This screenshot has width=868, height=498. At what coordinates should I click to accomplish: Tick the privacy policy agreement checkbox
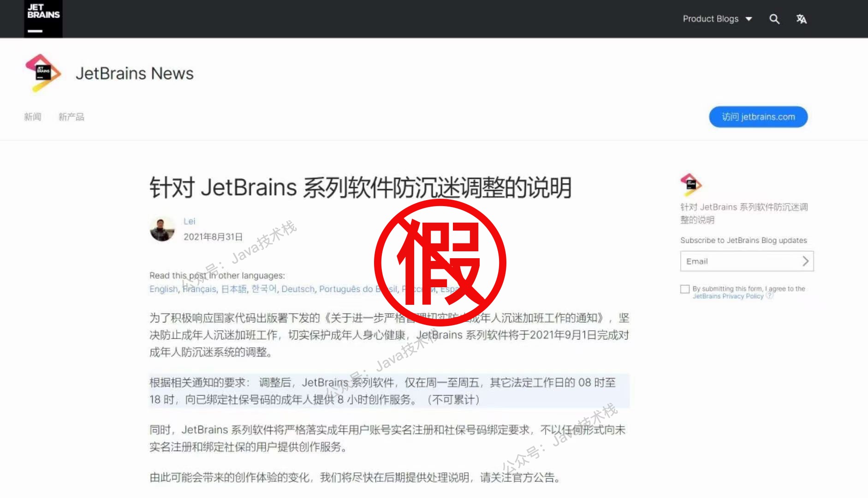click(x=685, y=289)
